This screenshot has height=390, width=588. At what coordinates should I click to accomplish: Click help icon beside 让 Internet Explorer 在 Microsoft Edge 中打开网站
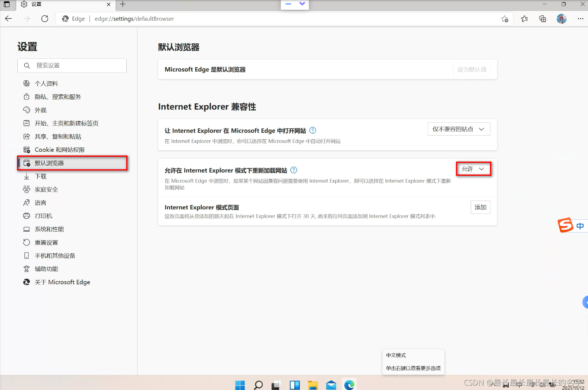pos(313,130)
